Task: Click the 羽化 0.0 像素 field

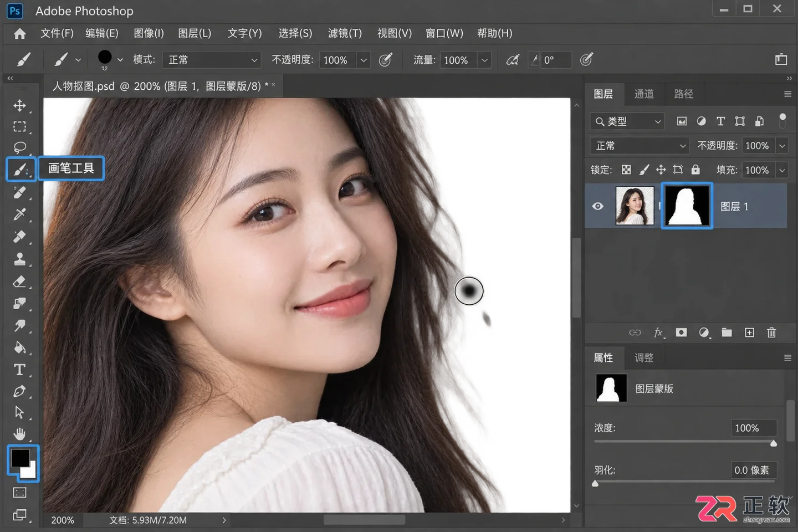Action: 754,470
